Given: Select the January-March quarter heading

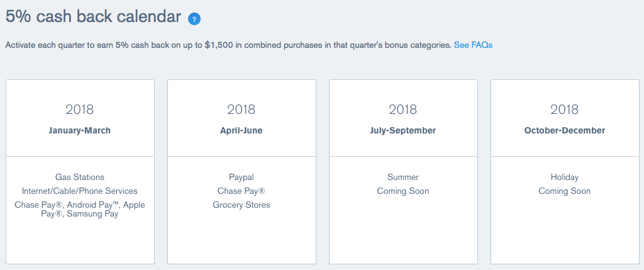Looking at the screenshot, I should pyautogui.click(x=80, y=131).
